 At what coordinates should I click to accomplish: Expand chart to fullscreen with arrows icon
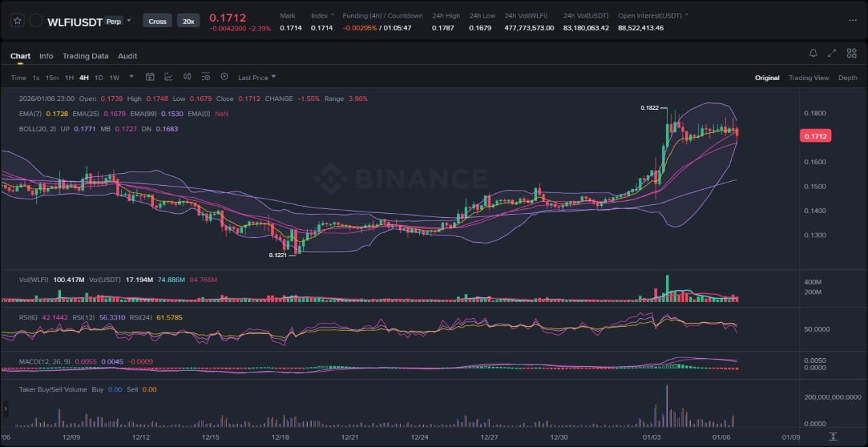832,53
